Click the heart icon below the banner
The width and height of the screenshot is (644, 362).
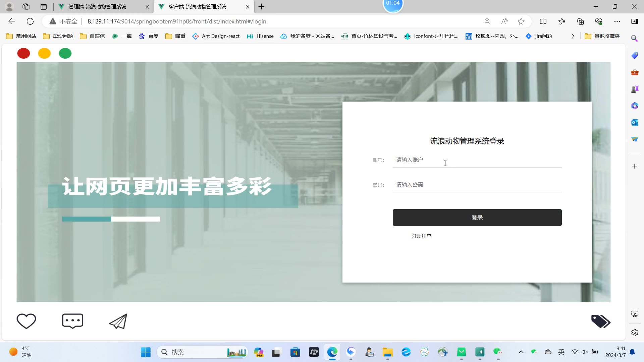(x=26, y=321)
